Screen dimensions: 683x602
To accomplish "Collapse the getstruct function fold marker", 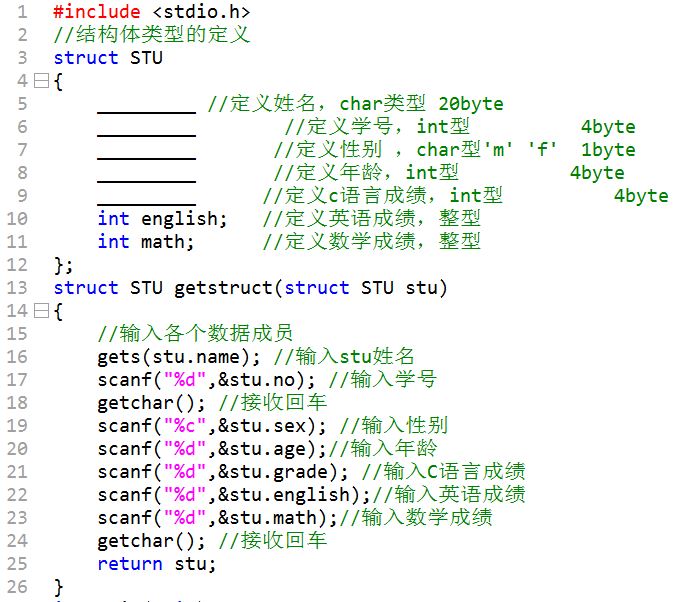I will tap(41, 311).
